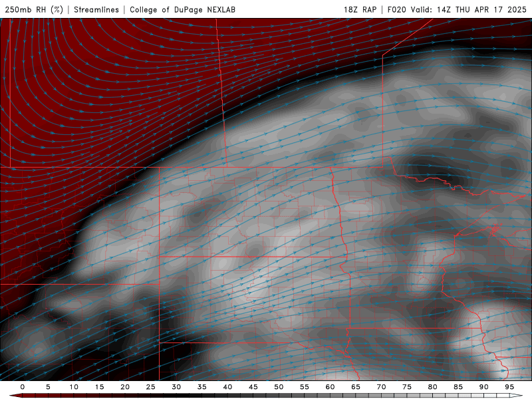Click the color scale label "40"
The image size is (532, 399).
pos(227,387)
